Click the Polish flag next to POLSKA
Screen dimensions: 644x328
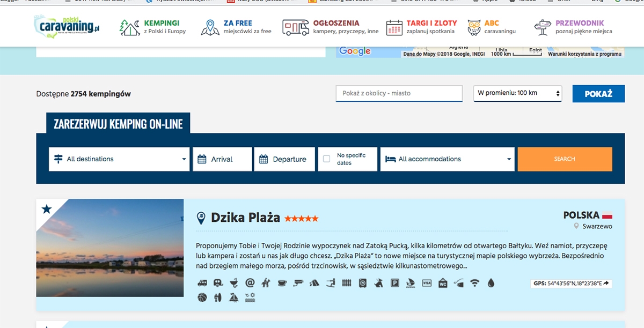click(x=607, y=215)
